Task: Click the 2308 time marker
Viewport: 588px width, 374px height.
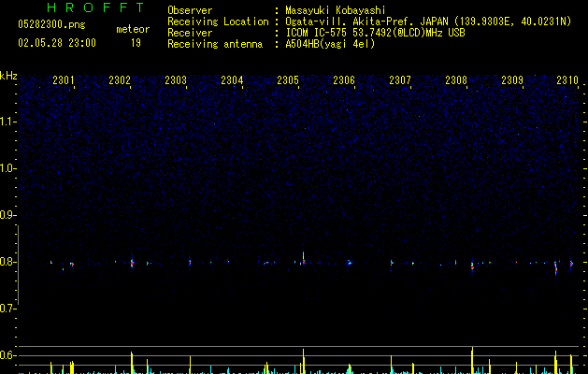Action: [x=456, y=79]
